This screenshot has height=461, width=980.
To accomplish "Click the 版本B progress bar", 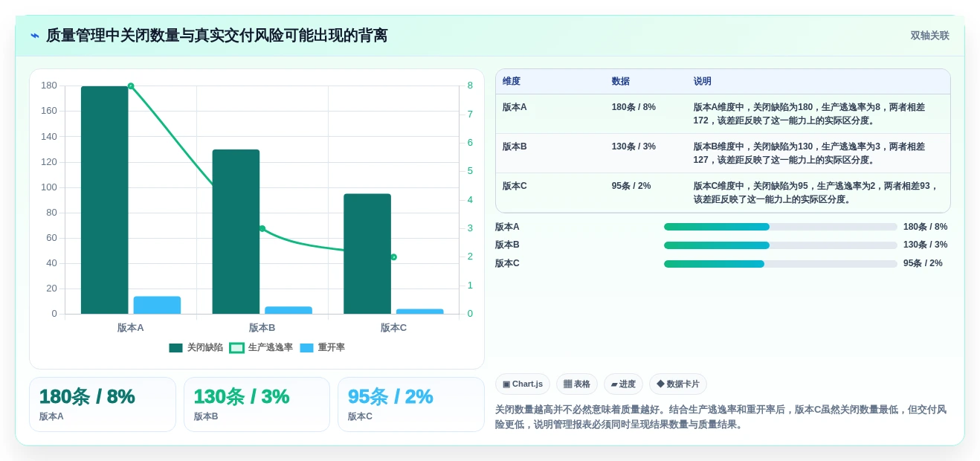I will [781, 245].
